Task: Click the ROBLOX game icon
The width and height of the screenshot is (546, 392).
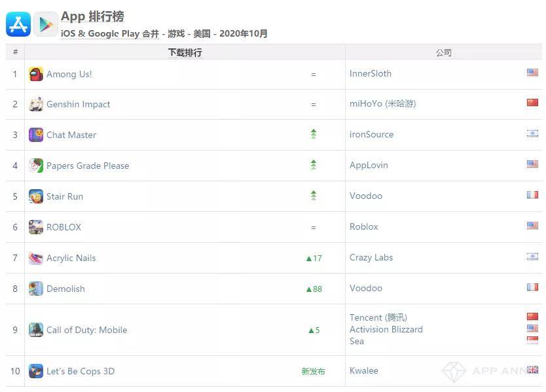Action: 36,227
